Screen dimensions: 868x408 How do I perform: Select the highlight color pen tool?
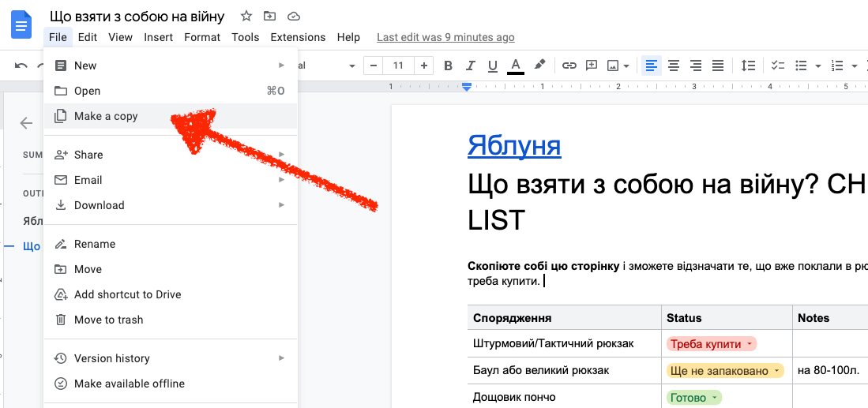coord(540,66)
